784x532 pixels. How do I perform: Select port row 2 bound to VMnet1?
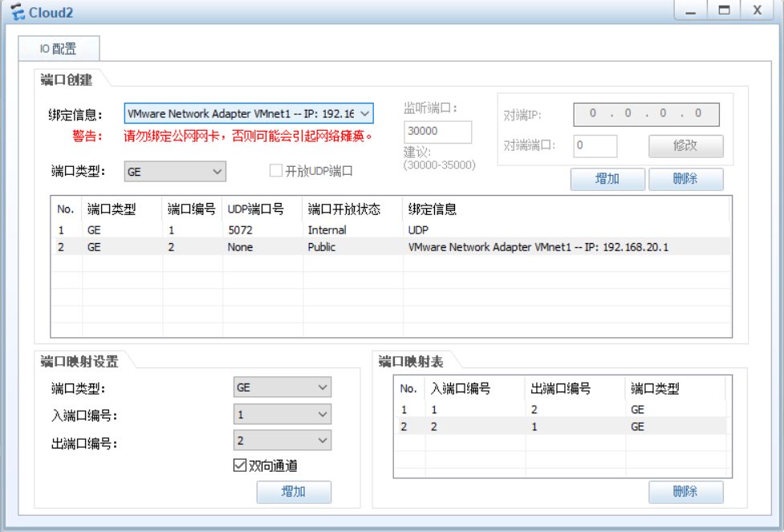pos(391,247)
